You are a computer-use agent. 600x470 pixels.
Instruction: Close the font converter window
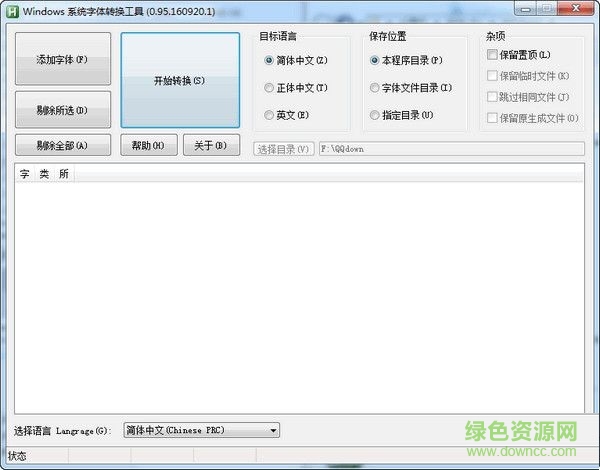pyautogui.click(x=576, y=8)
